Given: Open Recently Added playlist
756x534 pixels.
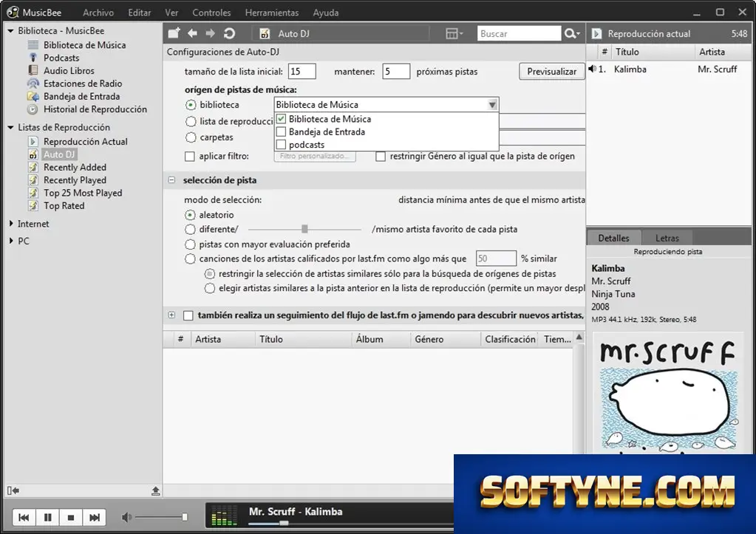Looking at the screenshot, I should [x=75, y=167].
